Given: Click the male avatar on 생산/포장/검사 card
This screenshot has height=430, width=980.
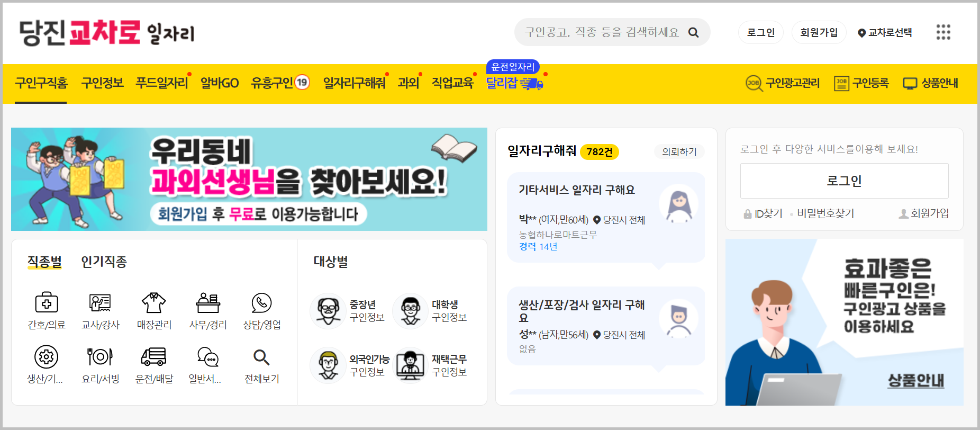Looking at the screenshot, I should point(678,319).
